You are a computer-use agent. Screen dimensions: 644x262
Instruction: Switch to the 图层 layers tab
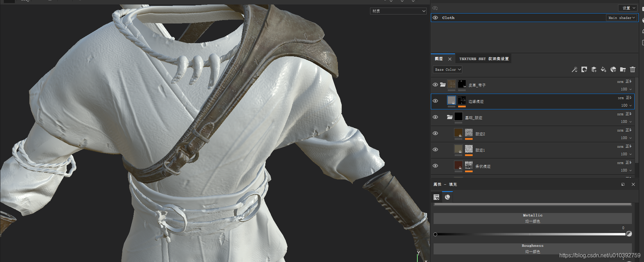coord(439,59)
